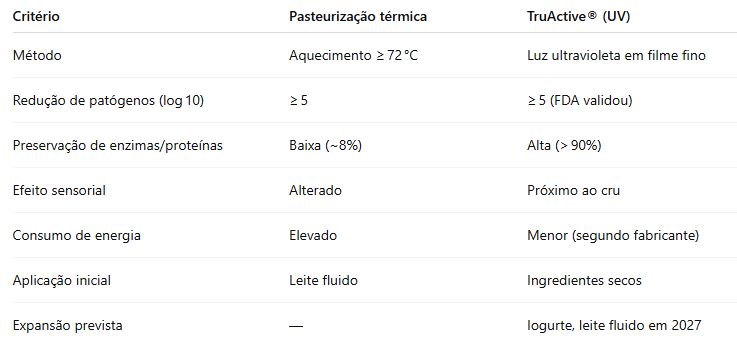Select the ≥ 5 (FDA validou) cell
Viewport: 737px width, 362px height.
(580, 101)
